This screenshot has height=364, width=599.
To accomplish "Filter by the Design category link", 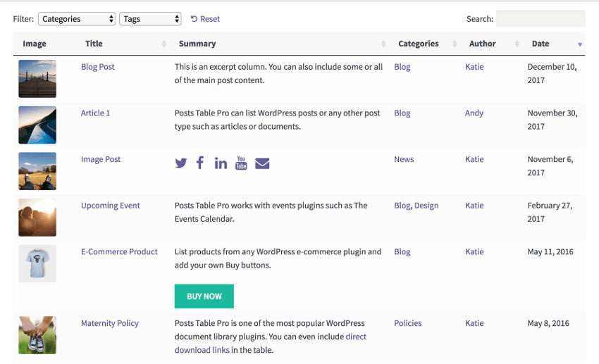I will tap(426, 206).
